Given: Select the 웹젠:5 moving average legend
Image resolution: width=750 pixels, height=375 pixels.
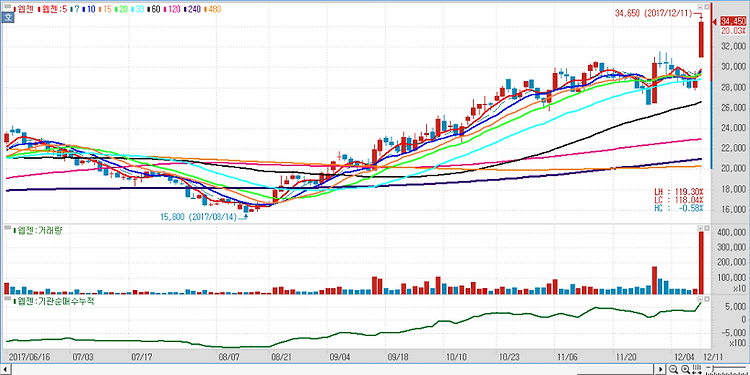Looking at the screenshot, I should (x=52, y=9).
